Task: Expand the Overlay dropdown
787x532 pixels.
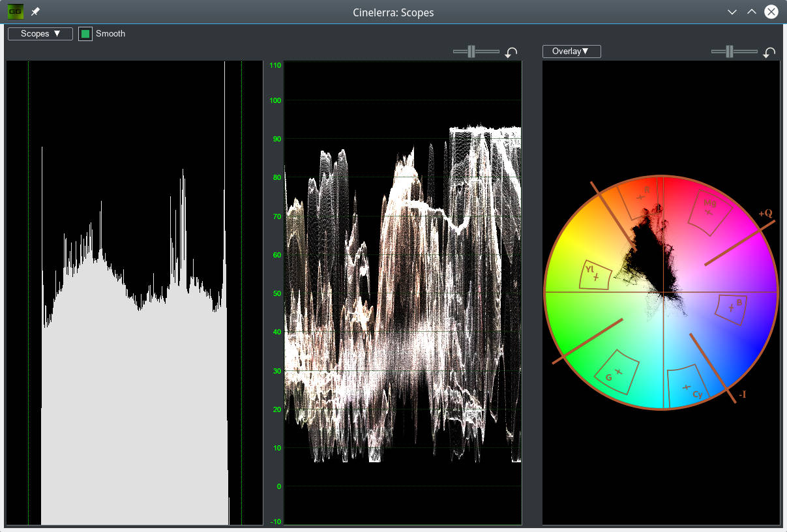Action: pos(571,52)
